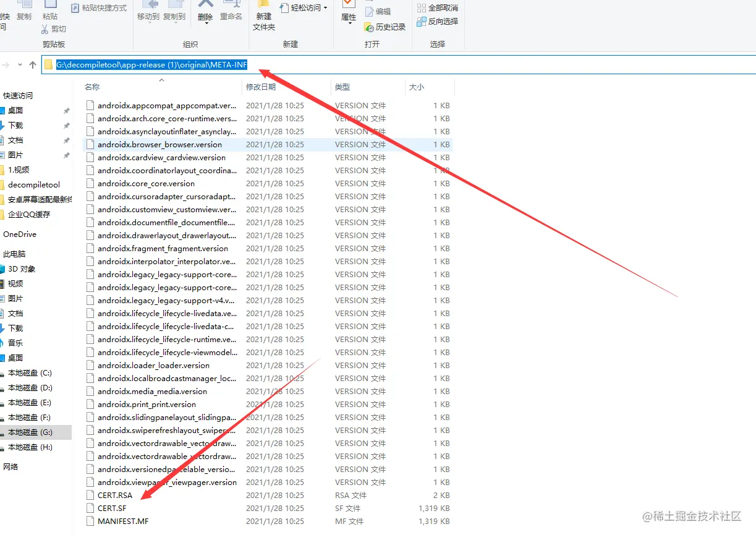The height and width of the screenshot is (537, 756).
Task: Click the Cut (剪切) scissors icon
Action: tap(45, 29)
